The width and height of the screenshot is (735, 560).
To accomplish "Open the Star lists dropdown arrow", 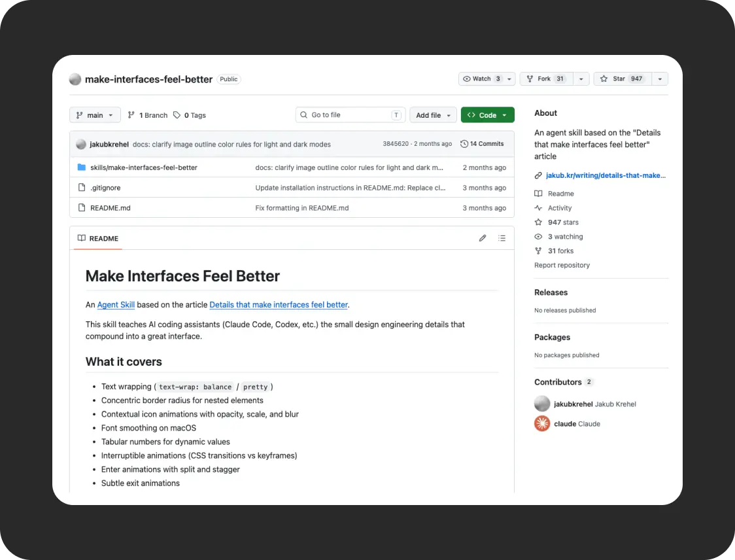I will point(660,79).
